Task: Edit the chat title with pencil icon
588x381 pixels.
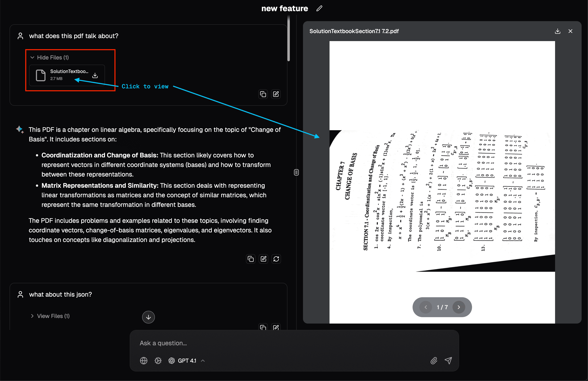Action: pos(319,8)
